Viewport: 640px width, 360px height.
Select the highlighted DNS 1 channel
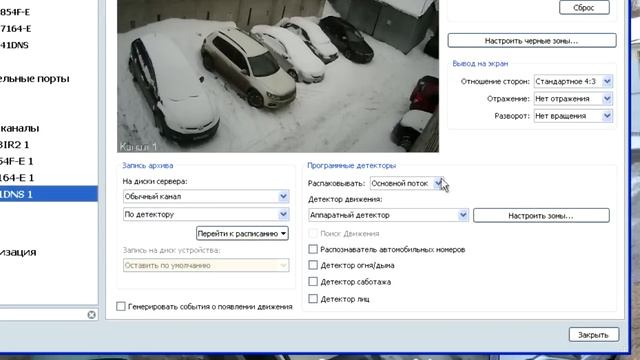click(49, 194)
